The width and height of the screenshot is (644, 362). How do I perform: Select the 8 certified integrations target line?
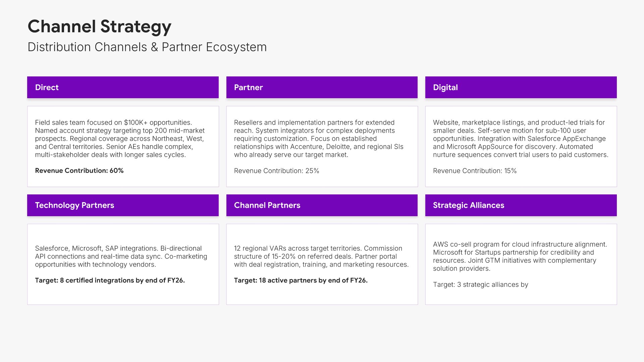(x=110, y=281)
